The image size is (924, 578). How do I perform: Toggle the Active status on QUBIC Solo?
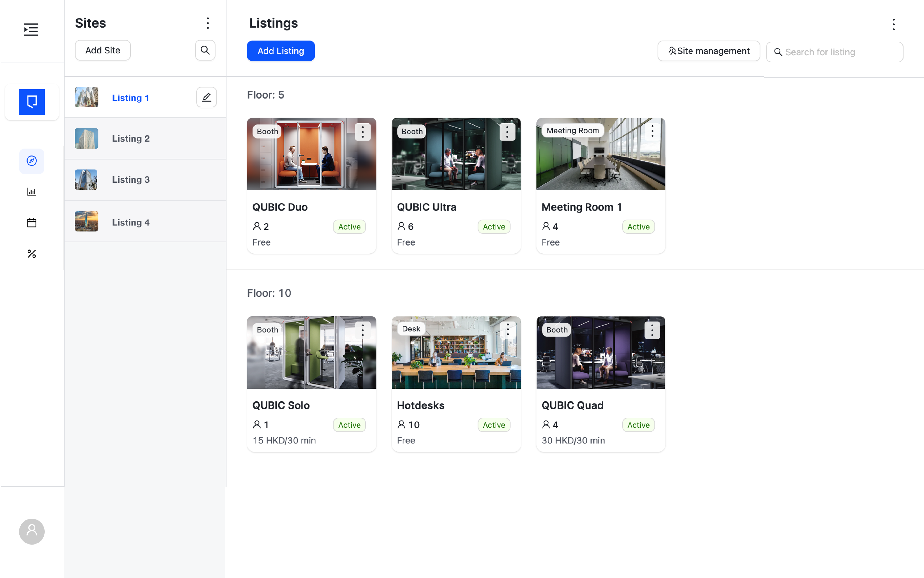point(349,425)
